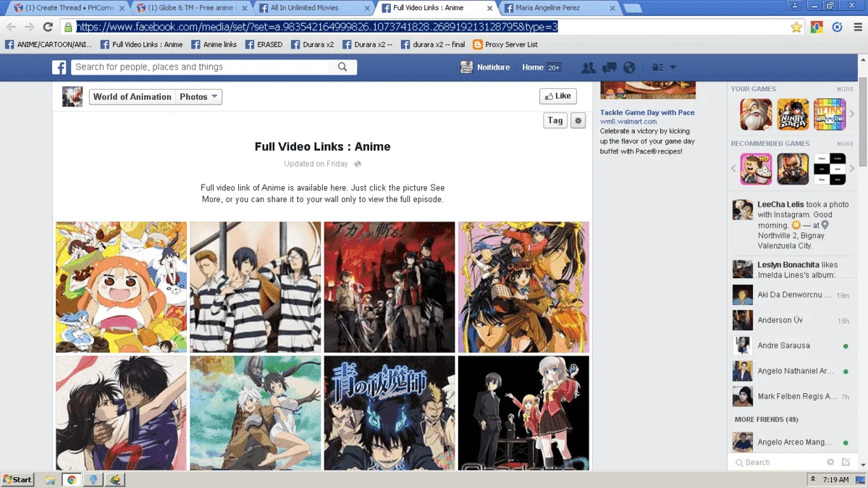Open the Prison School striped-uniform thumbnail

(x=256, y=287)
